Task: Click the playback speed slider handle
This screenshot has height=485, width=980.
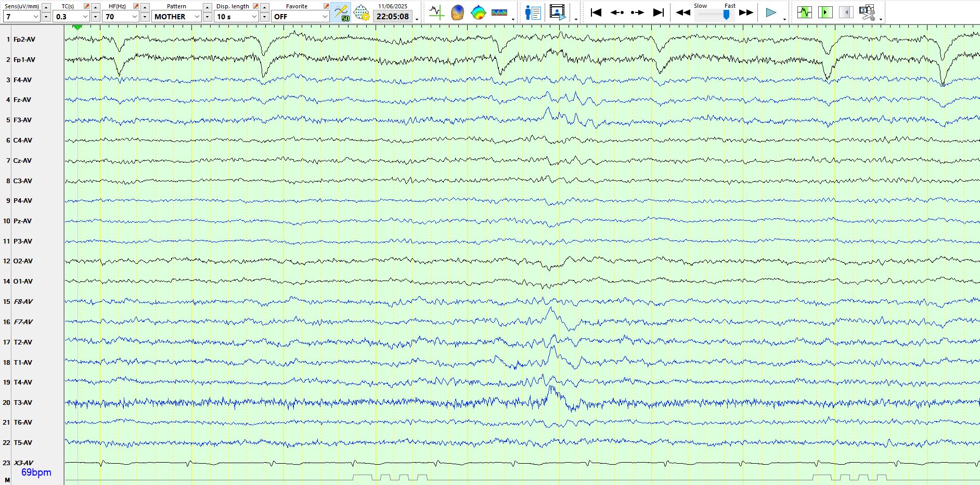Action: pos(726,15)
